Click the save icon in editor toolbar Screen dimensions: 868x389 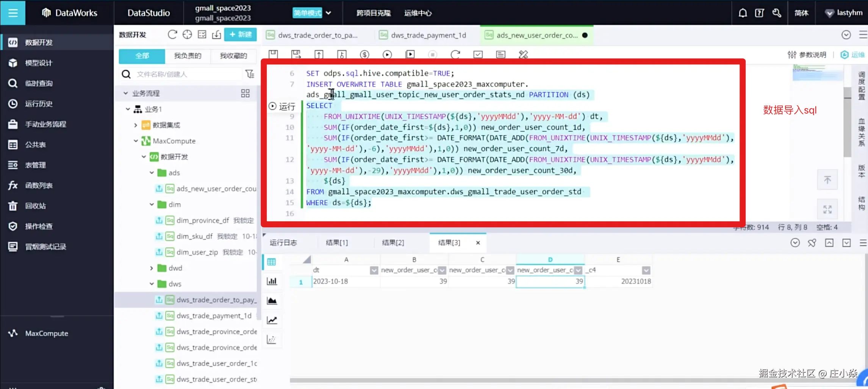point(273,54)
